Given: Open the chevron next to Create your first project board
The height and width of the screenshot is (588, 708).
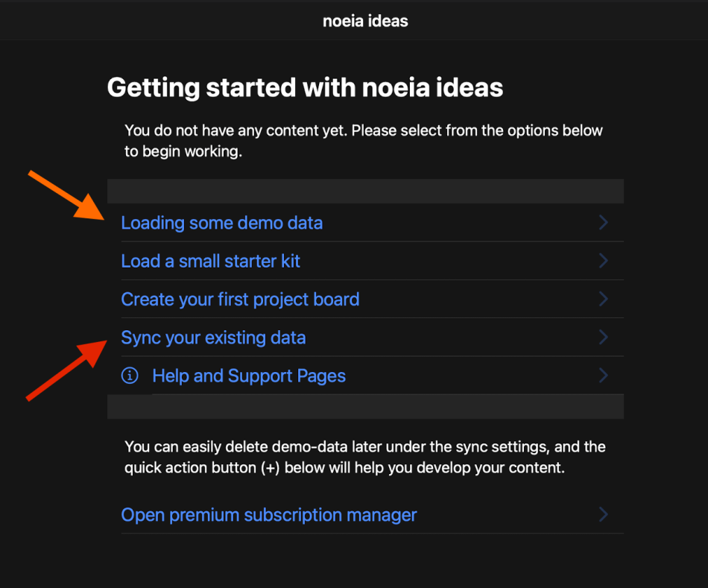Looking at the screenshot, I should [603, 300].
